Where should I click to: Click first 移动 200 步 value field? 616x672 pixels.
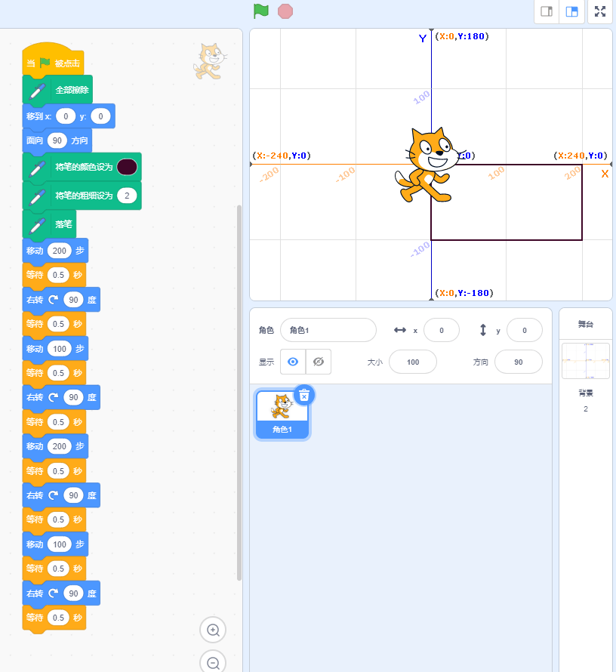point(59,251)
